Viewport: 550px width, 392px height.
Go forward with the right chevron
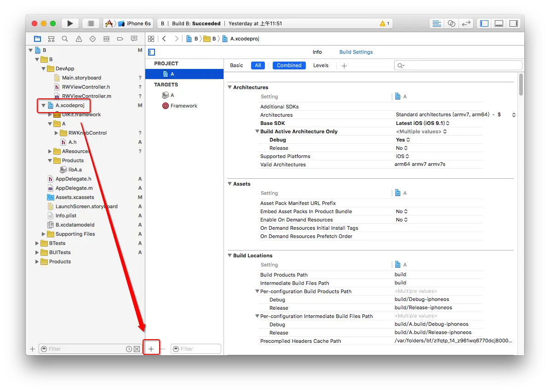point(177,39)
